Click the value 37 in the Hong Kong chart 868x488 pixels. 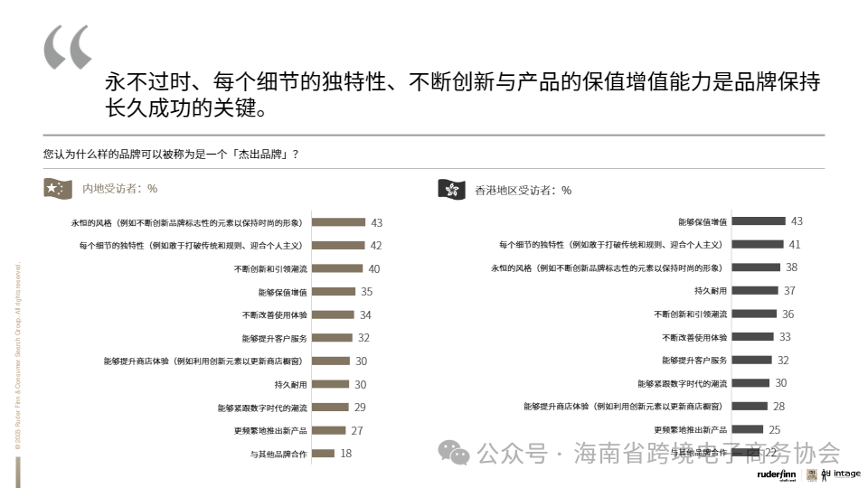pos(790,290)
